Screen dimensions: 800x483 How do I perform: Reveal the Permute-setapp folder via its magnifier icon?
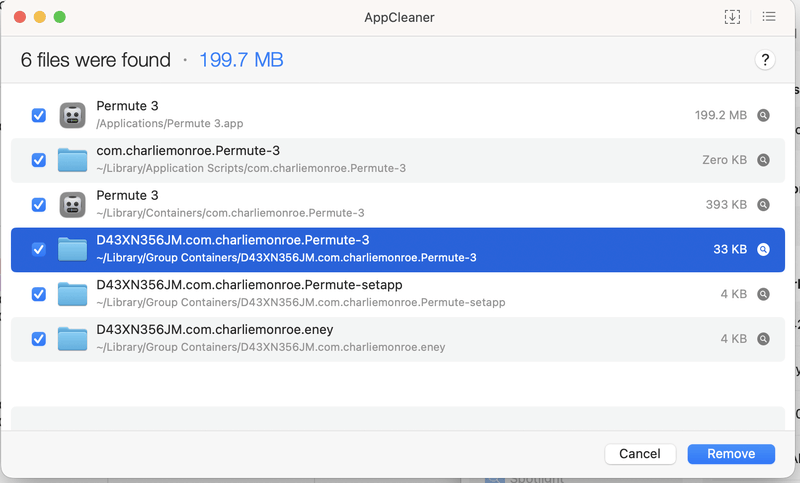tap(763, 294)
